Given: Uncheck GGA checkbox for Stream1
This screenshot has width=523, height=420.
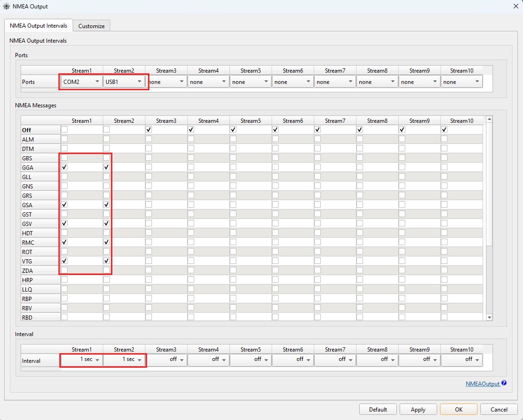Looking at the screenshot, I should 64,167.
